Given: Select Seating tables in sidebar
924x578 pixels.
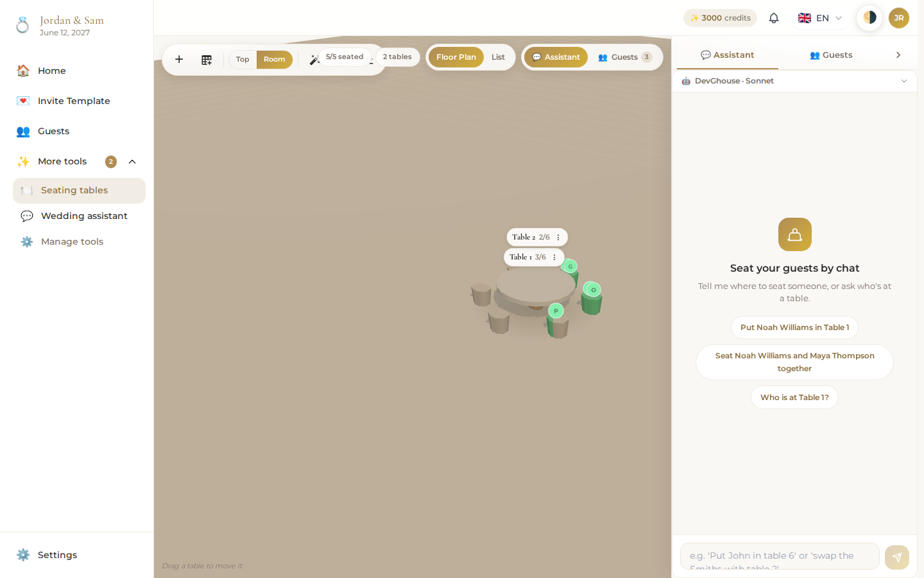Looking at the screenshot, I should coord(79,191).
